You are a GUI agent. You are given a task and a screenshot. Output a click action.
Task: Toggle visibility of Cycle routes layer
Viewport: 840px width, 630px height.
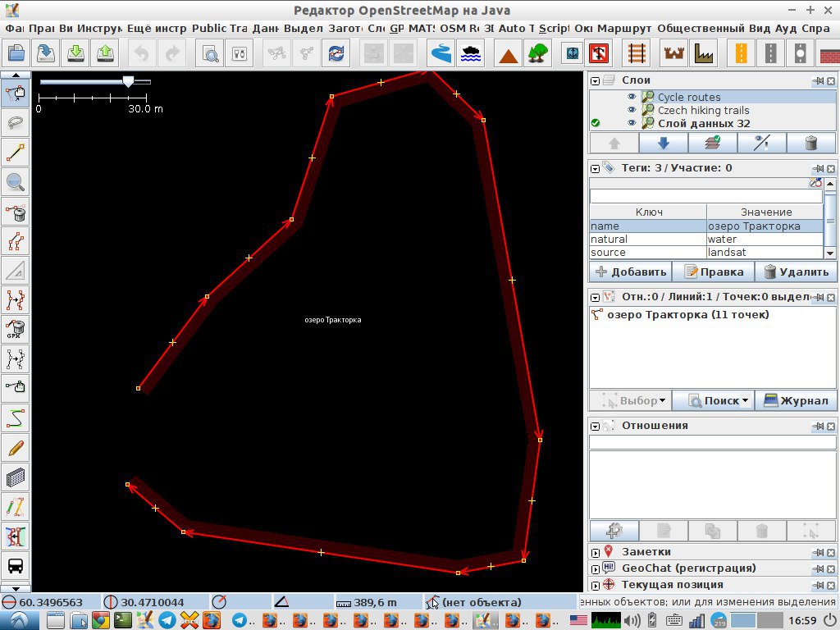(632, 97)
